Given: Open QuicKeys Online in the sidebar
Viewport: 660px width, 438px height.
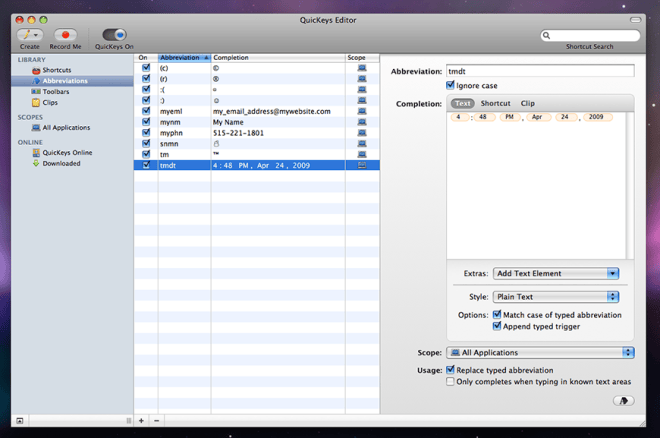Looking at the screenshot, I should tap(63, 152).
